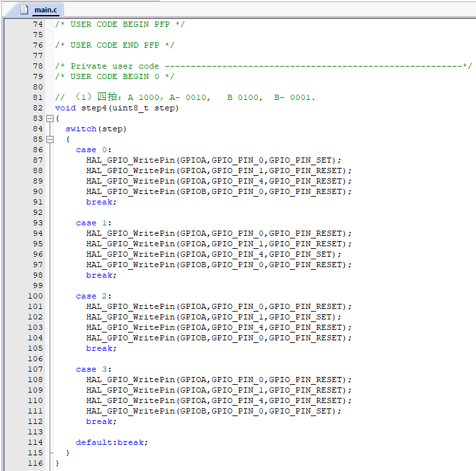Click line 88 GPIO_PIN_1 RESET call

(219, 171)
